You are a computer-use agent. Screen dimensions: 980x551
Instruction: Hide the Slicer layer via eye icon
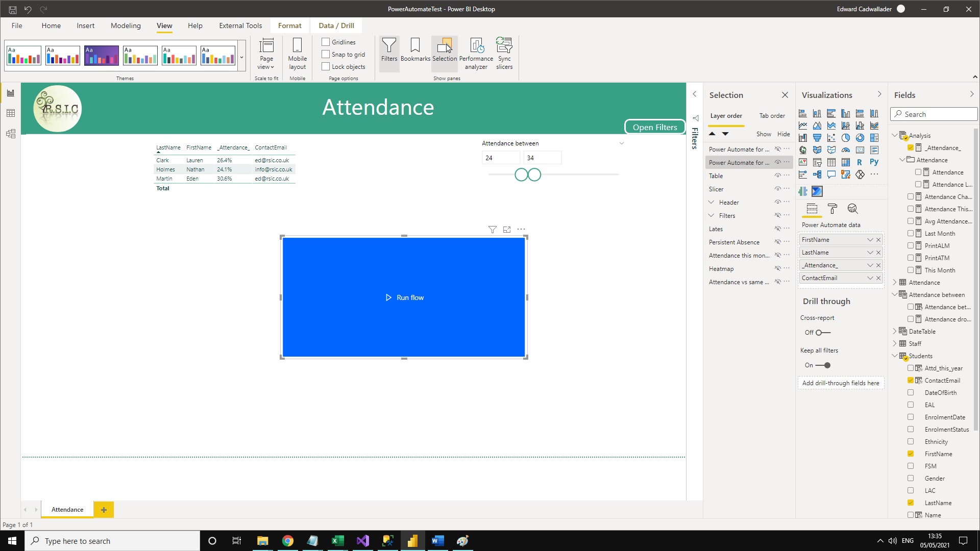(778, 189)
